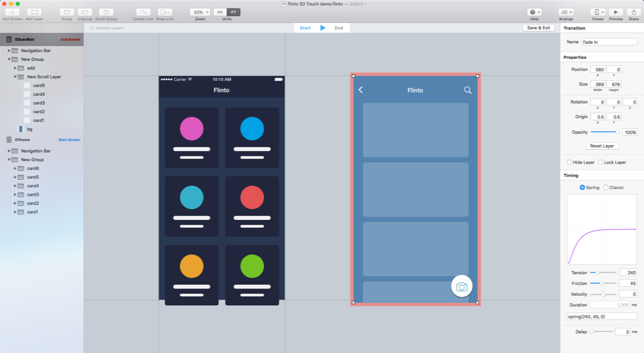Click the search magnifier in the blue screen
This screenshot has width=644, height=353.
468,90
